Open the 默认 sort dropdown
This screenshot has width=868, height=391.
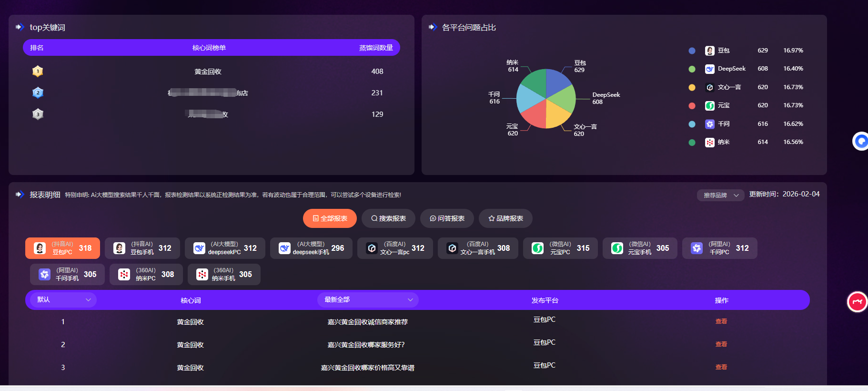pos(63,300)
